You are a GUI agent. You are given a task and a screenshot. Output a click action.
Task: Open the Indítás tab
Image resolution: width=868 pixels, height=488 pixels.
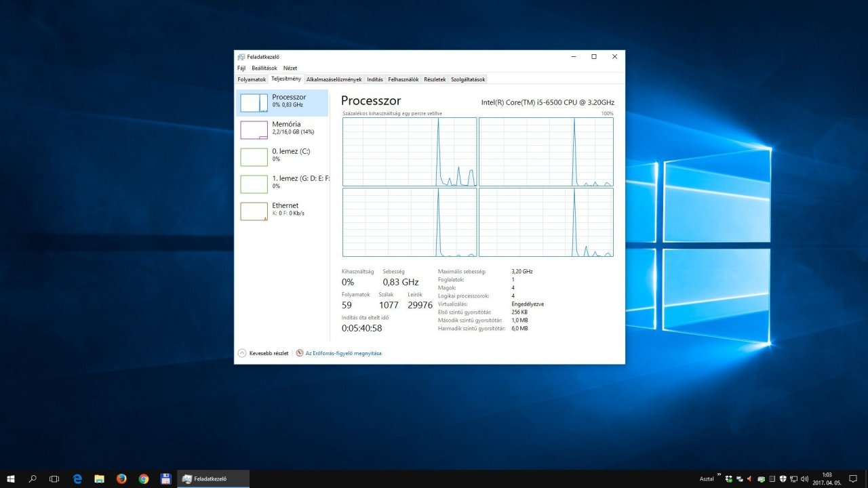click(x=375, y=79)
